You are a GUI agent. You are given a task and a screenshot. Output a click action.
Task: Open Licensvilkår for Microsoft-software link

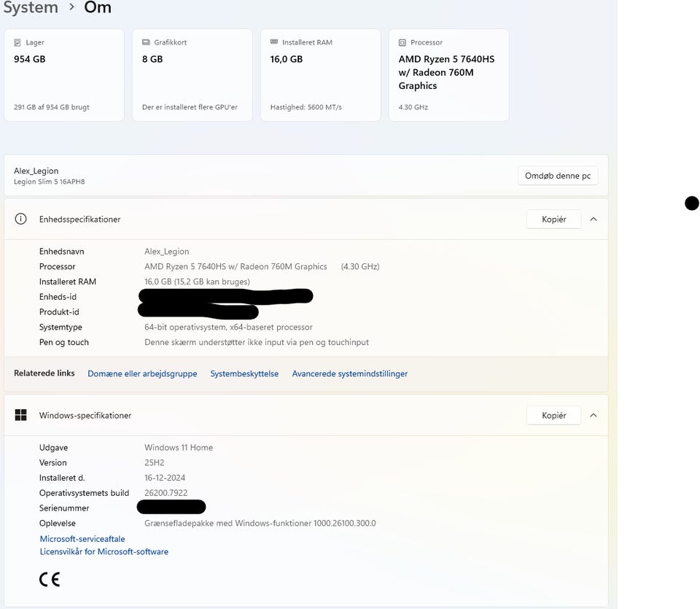[104, 551]
